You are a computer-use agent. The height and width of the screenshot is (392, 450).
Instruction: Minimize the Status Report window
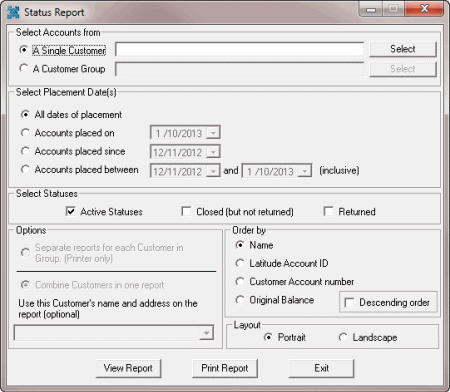pos(371,9)
